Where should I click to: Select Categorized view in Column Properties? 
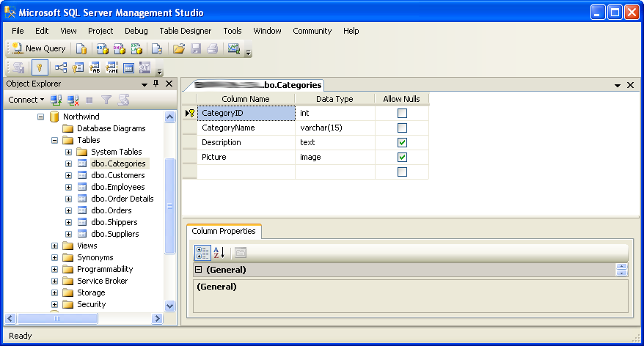pos(202,253)
